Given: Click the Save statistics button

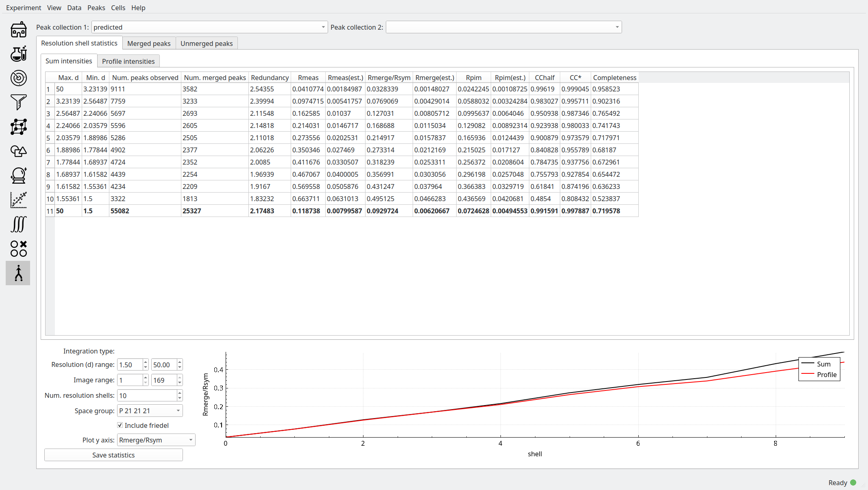Looking at the screenshot, I should click(113, 455).
